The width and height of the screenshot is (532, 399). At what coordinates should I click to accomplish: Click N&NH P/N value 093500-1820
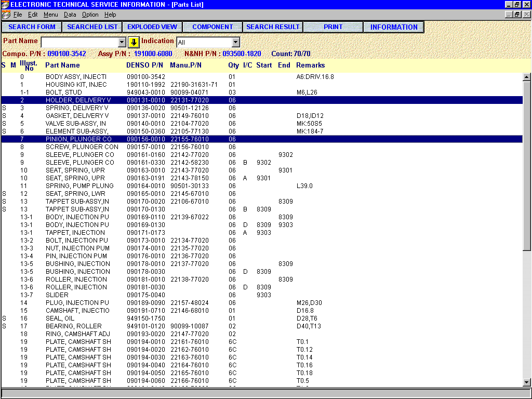click(242, 54)
